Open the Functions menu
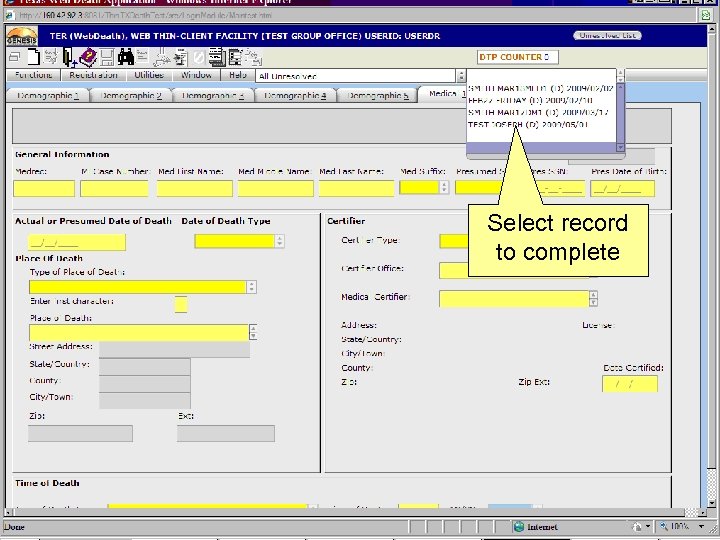 click(34, 75)
